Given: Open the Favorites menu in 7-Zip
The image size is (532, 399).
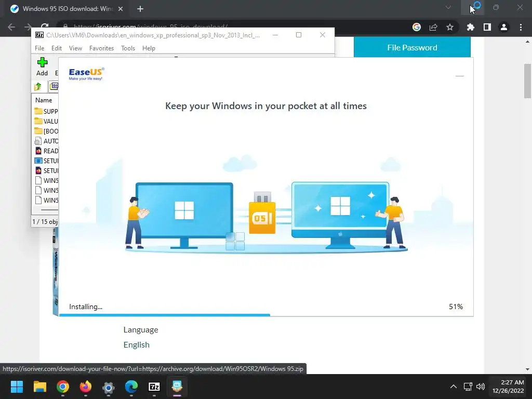Looking at the screenshot, I should tap(101, 48).
